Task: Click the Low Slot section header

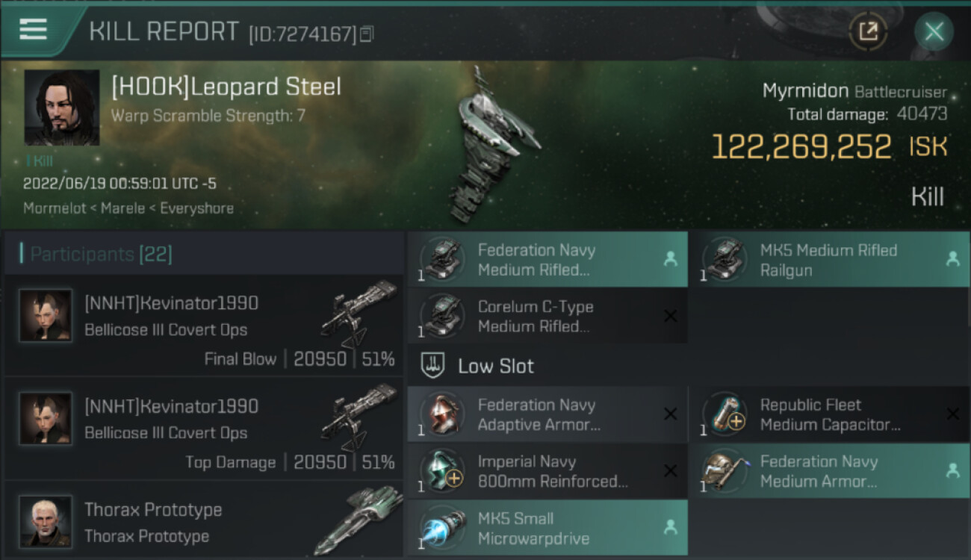Action: [x=495, y=367]
